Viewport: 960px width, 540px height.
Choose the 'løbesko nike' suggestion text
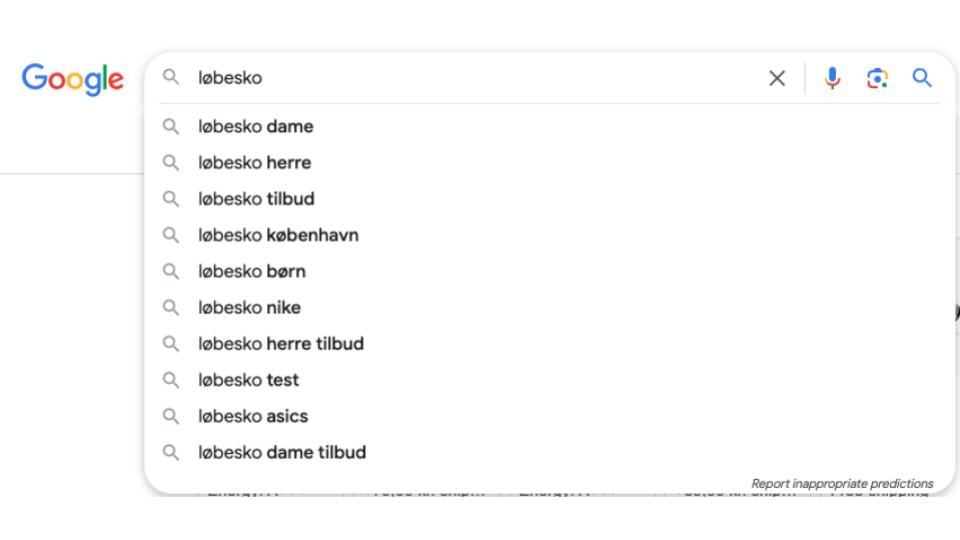click(x=249, y=307)
